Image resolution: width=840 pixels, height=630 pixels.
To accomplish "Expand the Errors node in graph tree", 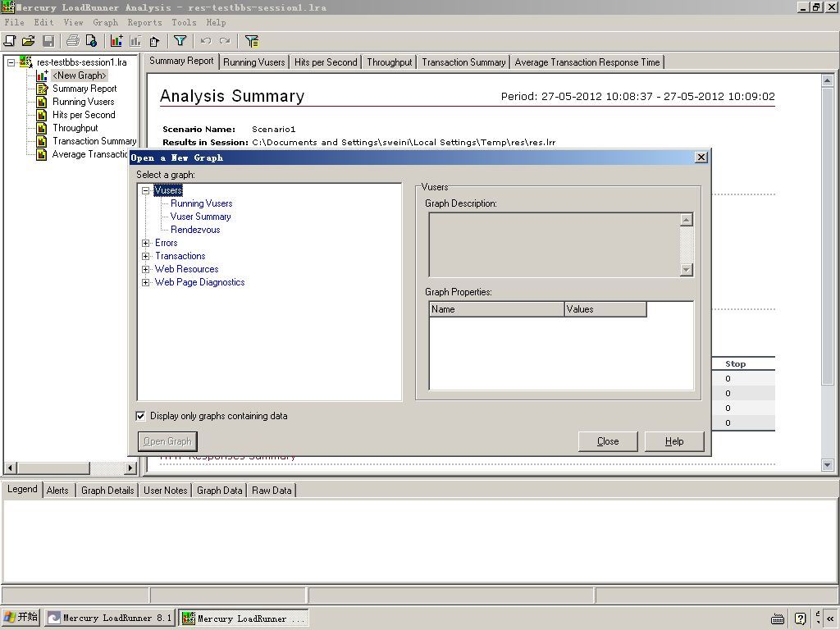I will [145, 243].
